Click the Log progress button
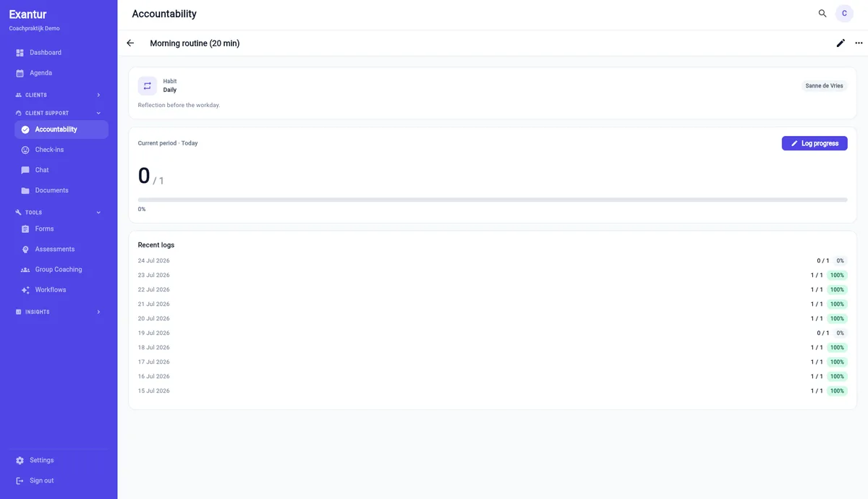 click(814, 143)
